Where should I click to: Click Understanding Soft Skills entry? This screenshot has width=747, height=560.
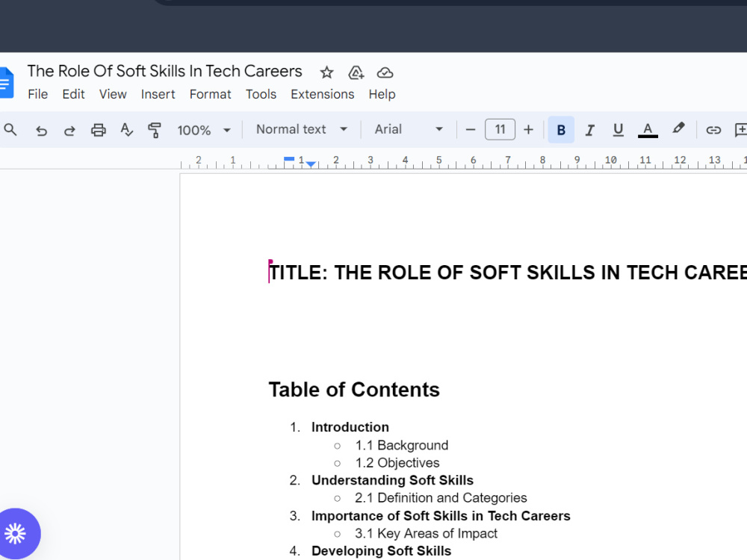pos(393,480)
